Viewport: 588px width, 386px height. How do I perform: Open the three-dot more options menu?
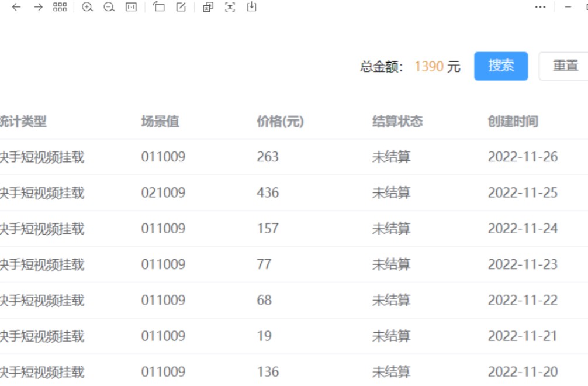coord(540,7)
